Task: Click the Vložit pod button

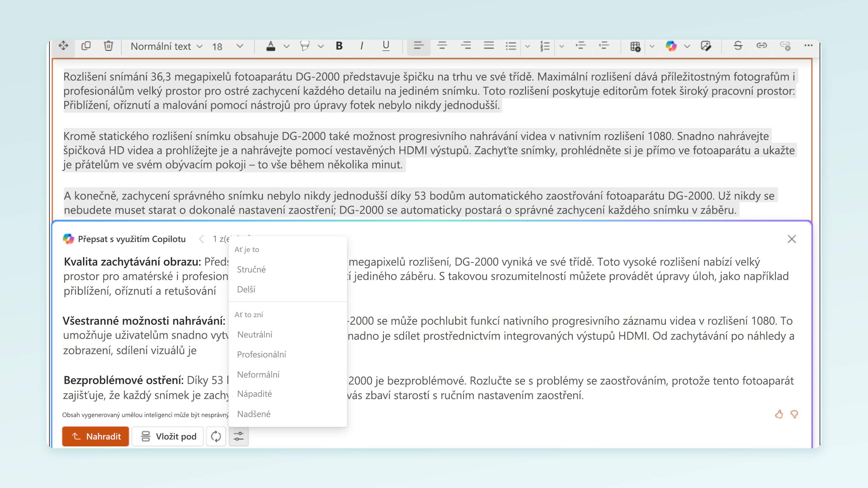Action: [x=168, y=436]
